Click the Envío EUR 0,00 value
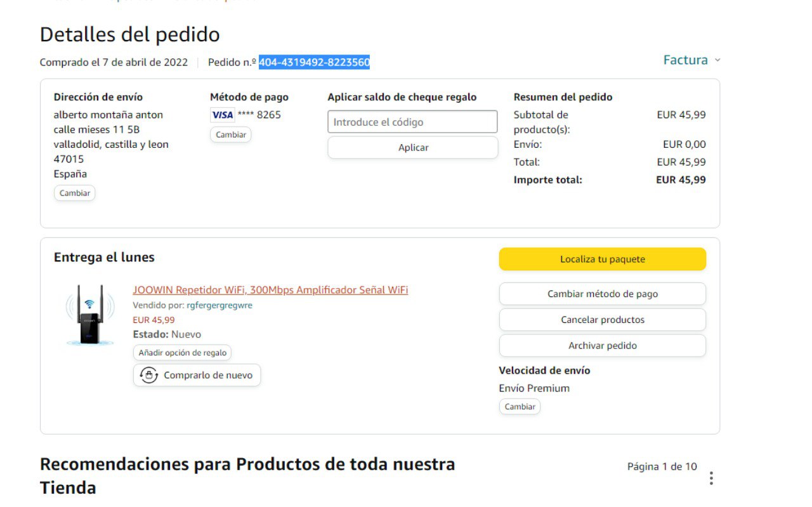The height and width of the screenshot is (507, 812). coord(684,144)
